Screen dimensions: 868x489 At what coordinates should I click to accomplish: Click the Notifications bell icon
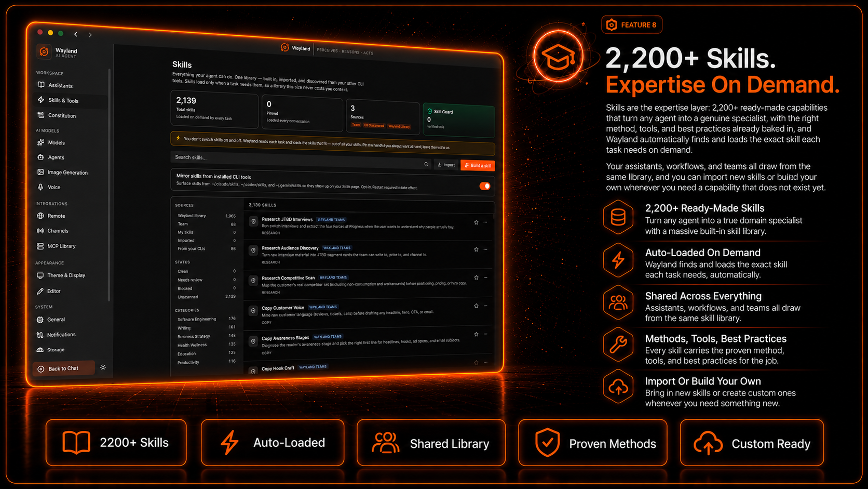point(40,335)
